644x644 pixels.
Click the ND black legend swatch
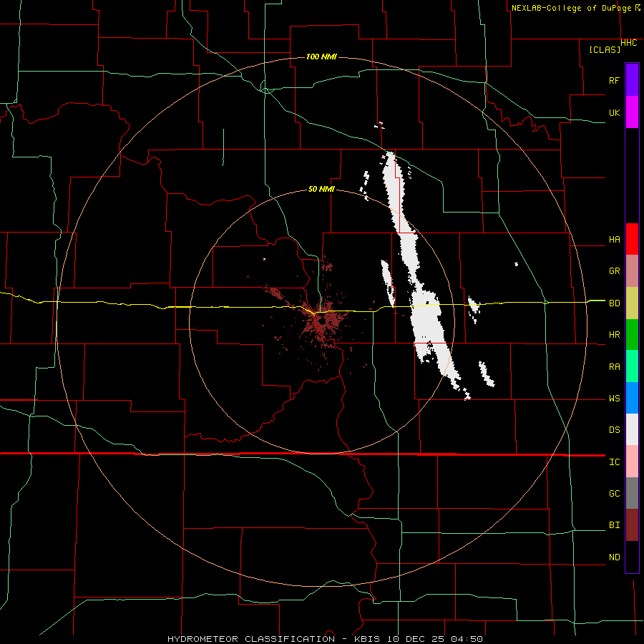coord(632,557)
